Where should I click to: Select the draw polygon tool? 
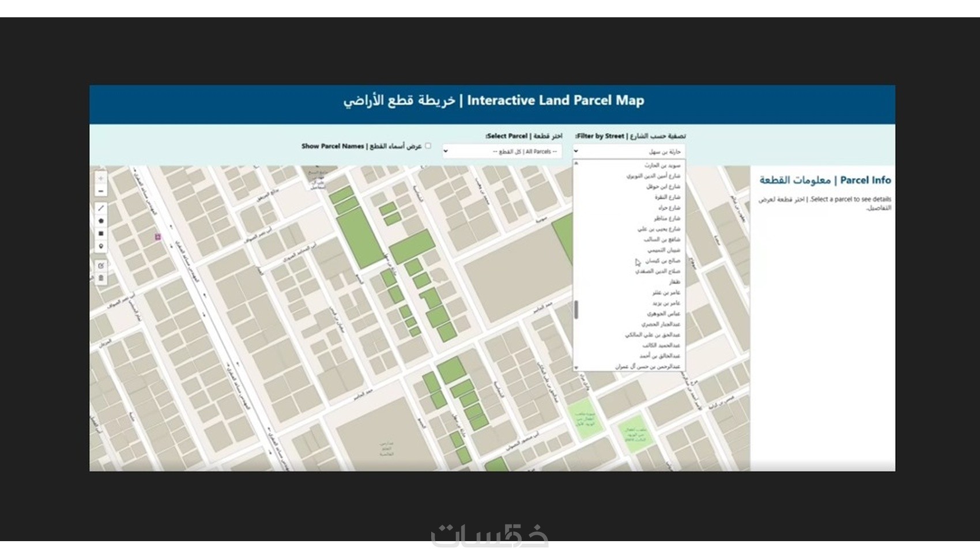(101, 221)
